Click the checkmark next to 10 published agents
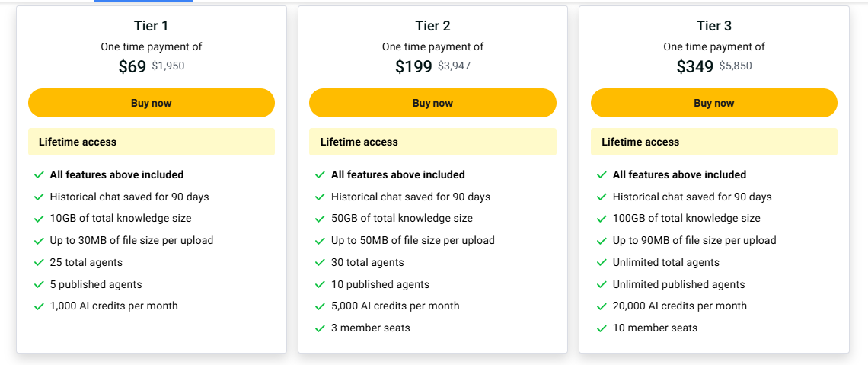Screen dimensions: 868x365 (321, 285)
